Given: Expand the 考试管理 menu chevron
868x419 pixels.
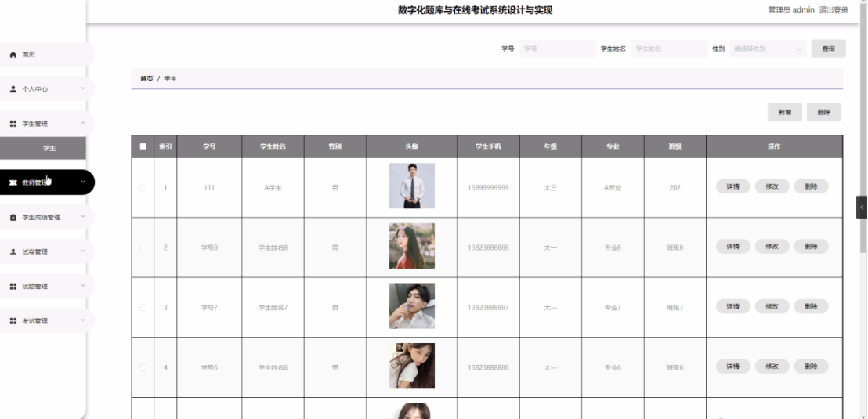Looking at the screenshot, I should [83, 320].
